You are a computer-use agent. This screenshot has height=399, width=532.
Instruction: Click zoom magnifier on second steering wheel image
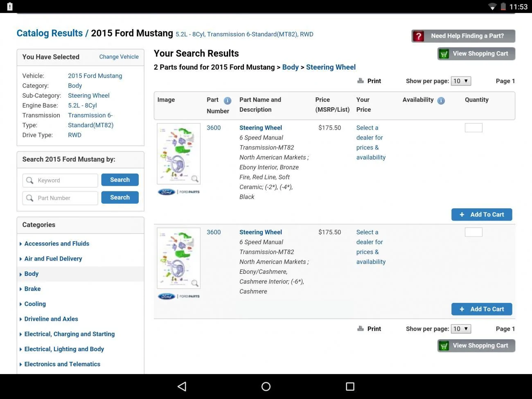click(x=195, y=283)
